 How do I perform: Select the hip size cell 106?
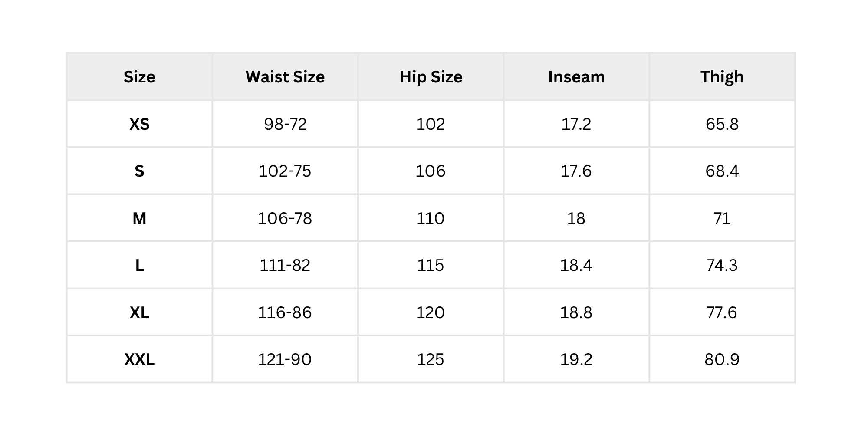point(431,171)
